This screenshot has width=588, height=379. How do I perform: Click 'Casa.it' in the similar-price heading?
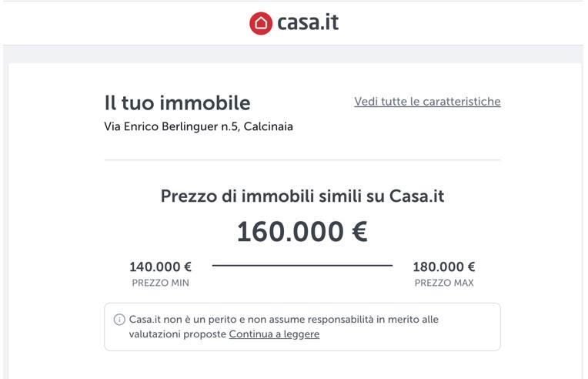click(416, 196)
